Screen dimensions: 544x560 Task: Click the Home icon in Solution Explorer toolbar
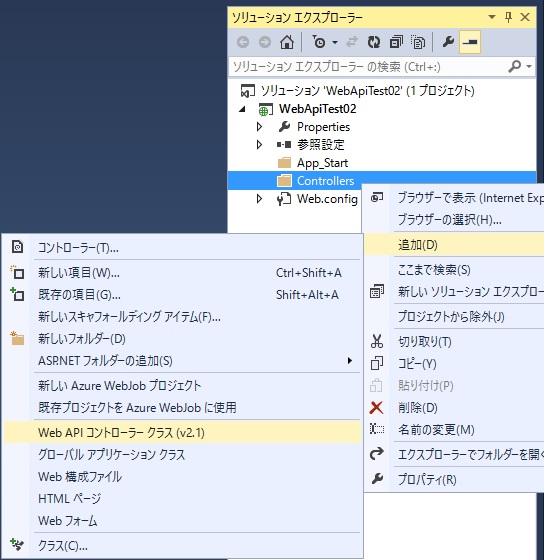(287, 42)
